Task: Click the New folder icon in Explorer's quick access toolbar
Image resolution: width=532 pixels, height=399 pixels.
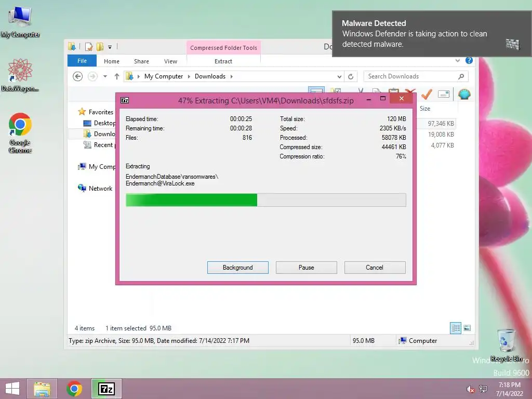Action: pyautogui.click(x=100, y=47)
